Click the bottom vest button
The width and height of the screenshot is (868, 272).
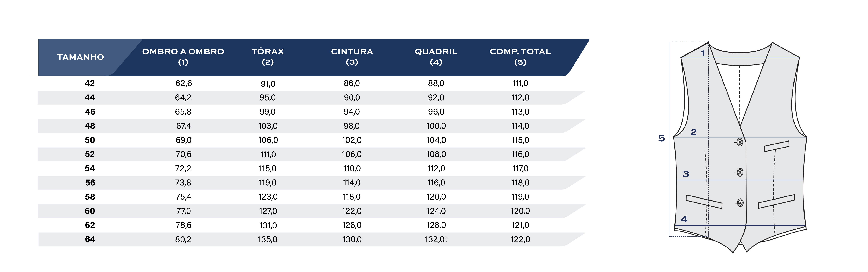740,203
